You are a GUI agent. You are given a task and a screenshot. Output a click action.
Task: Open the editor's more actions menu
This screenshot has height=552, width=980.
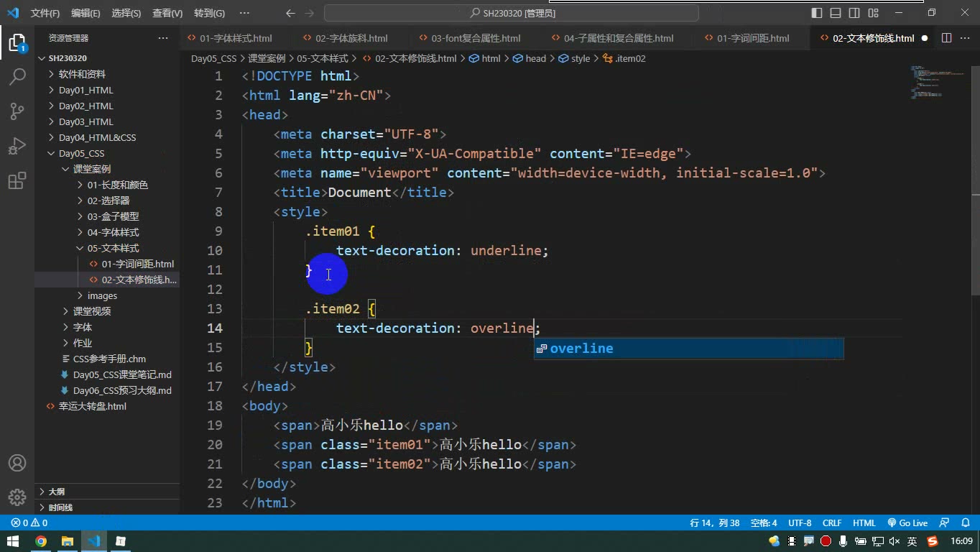coord(965,38)
